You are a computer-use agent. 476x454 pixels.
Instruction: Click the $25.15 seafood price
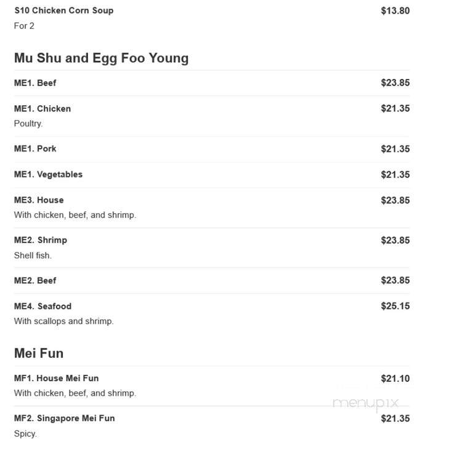(395, 306)
